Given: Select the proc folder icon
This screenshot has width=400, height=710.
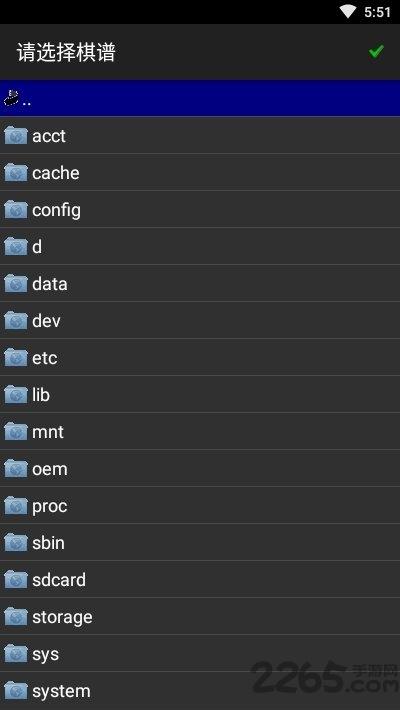Looking at the screenshot, I should 16,506.
